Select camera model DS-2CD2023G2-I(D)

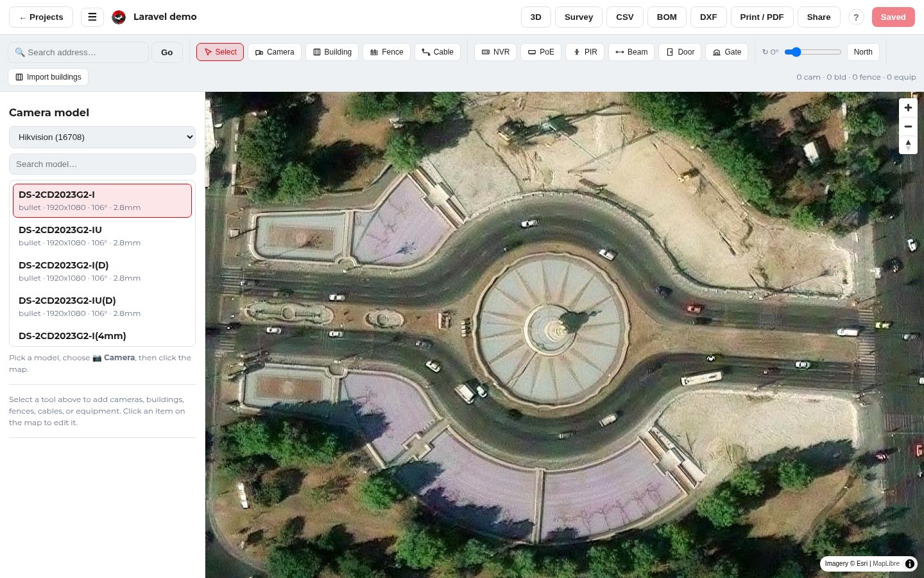(x=102, y=271)
